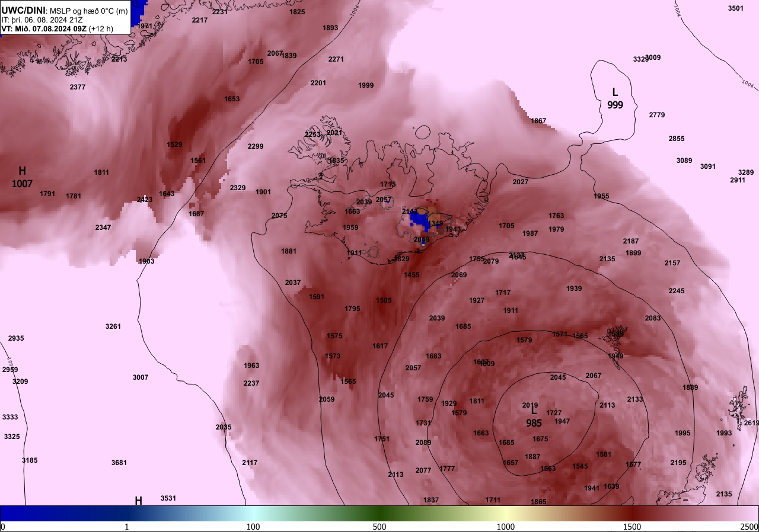Click the height value 1617
The image size is (759, 532).
tap(380, 346)
